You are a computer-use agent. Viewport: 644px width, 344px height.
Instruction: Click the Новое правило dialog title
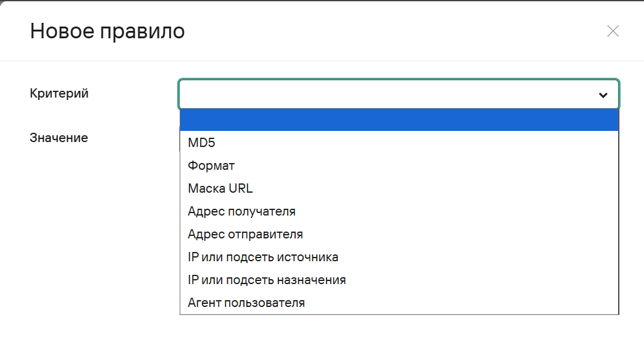point(107,31)
